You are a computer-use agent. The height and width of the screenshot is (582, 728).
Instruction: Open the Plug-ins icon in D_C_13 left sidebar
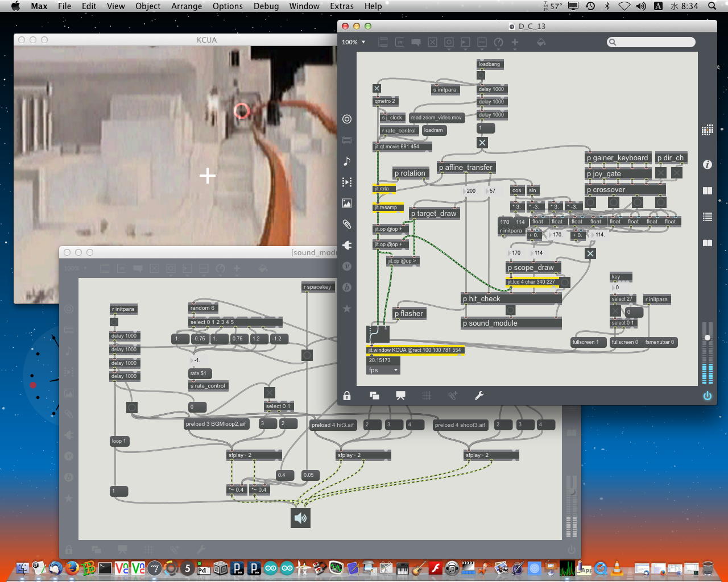click(347, 245)
